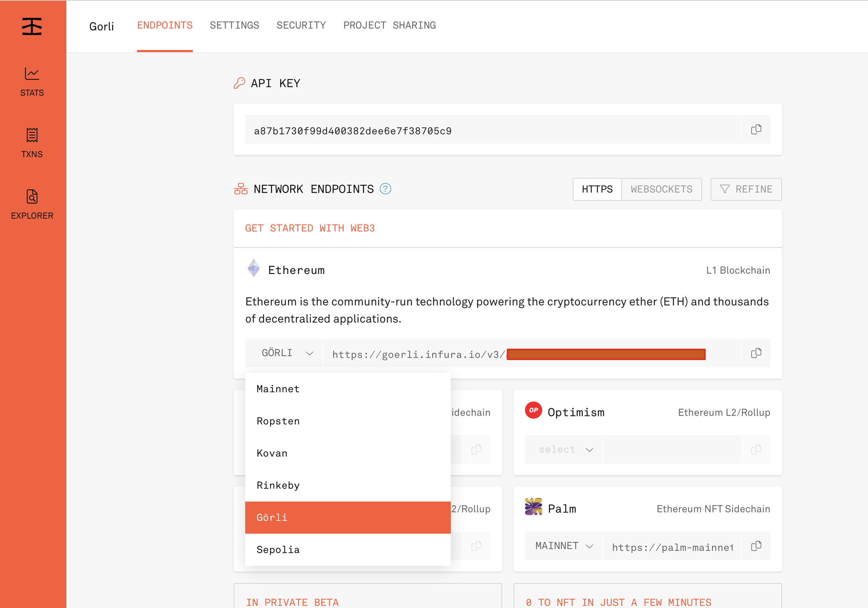The width and height of the screenshot is (868, 608).
Task: Click the API key text field
Action: pyautogui.click(x=491, y=131)
